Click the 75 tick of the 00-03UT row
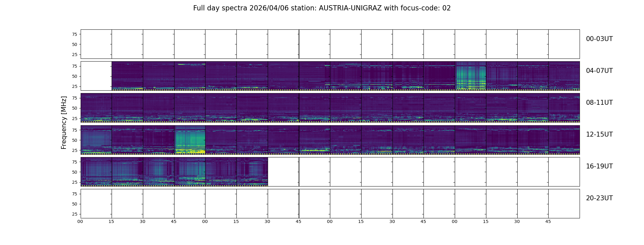This screenshot has height=245, width=644. pyautogui.click(x=75, y=34)
